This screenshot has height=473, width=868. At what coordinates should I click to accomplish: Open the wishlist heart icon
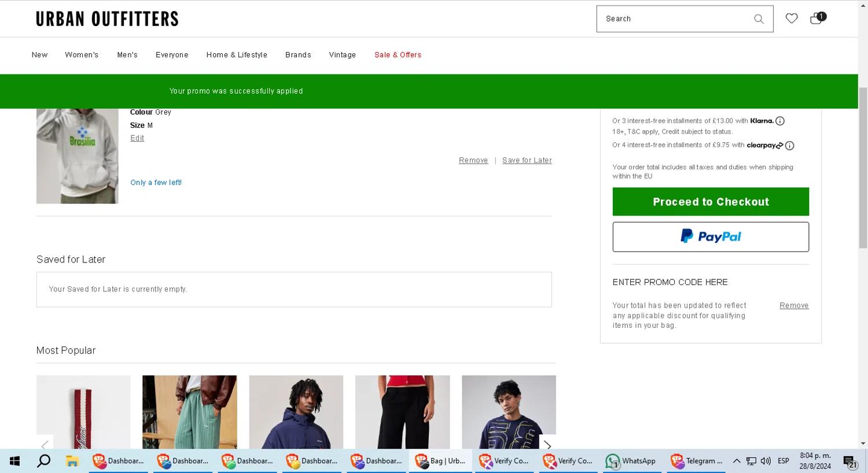click(x=791, y=19)
